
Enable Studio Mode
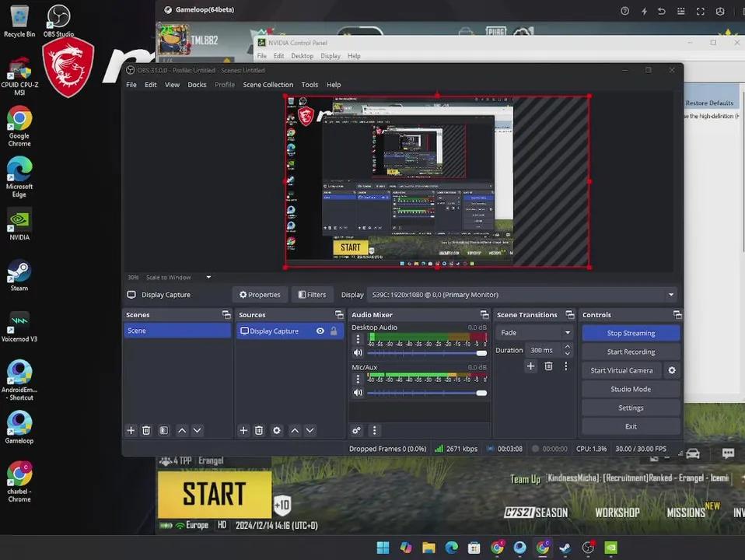point(631,389)
